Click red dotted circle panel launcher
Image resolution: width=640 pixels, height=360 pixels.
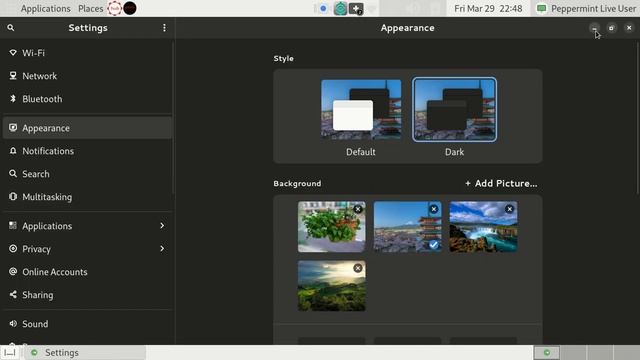coord(115,8)
